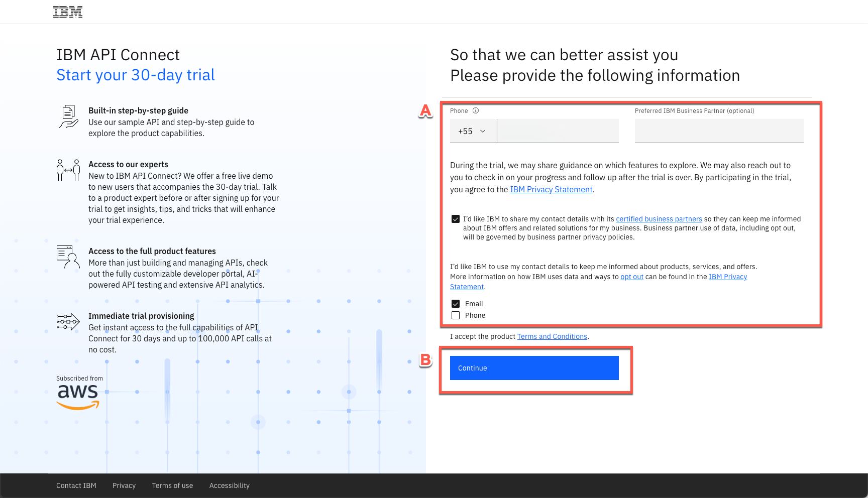Click the Access to our experts people icon
868x498 pixels.
[68, 170]
